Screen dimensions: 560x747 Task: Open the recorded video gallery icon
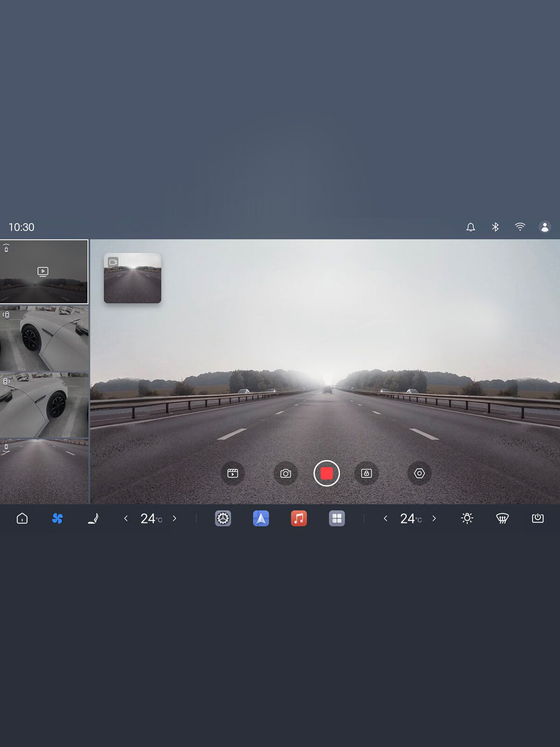pyautogui.click(x=232, y=473)
